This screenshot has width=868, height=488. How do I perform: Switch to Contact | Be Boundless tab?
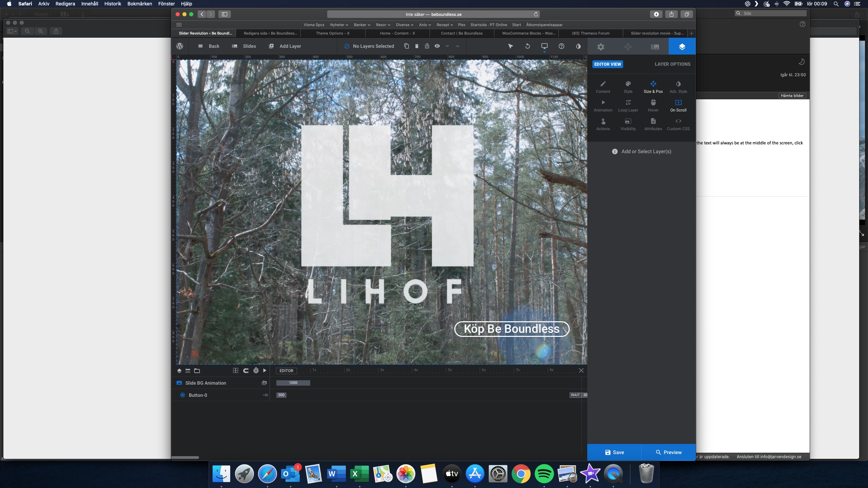pos(461,33)
